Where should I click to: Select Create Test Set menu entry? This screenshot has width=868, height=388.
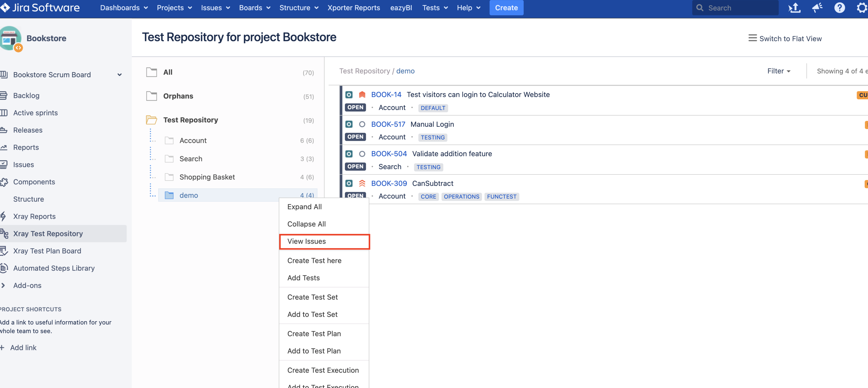click(324, 297)
